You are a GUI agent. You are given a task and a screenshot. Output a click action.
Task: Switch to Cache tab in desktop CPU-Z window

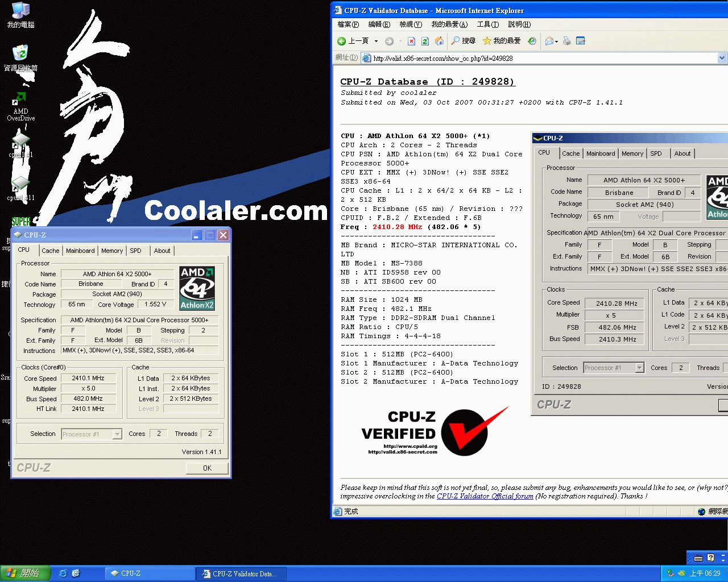(x=50, y=251)
